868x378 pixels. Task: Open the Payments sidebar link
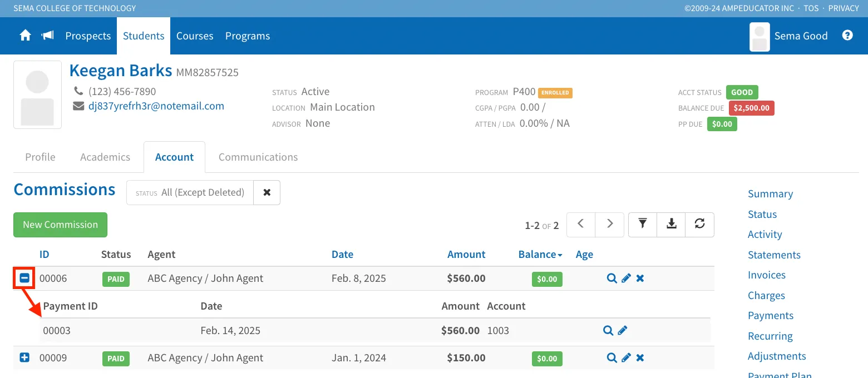tap(771, 316)
